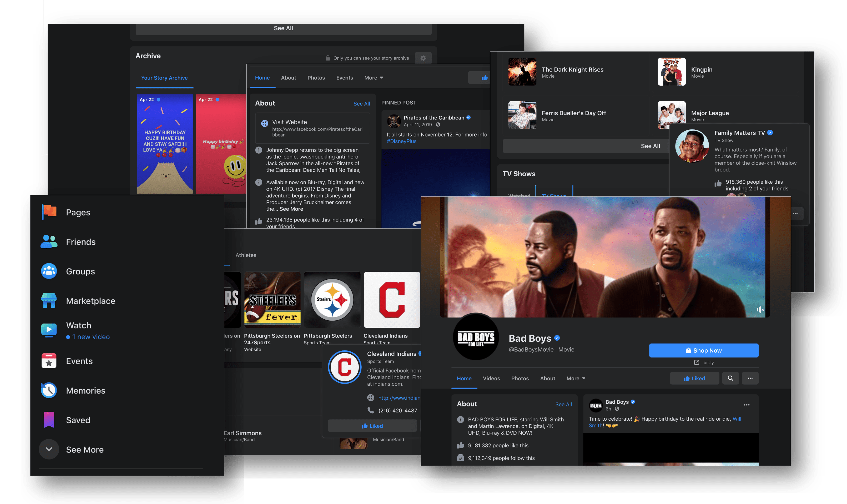Open #DisneyPlus hashtag link
This screenshot has height=504, width=847.
pos(401,141)
